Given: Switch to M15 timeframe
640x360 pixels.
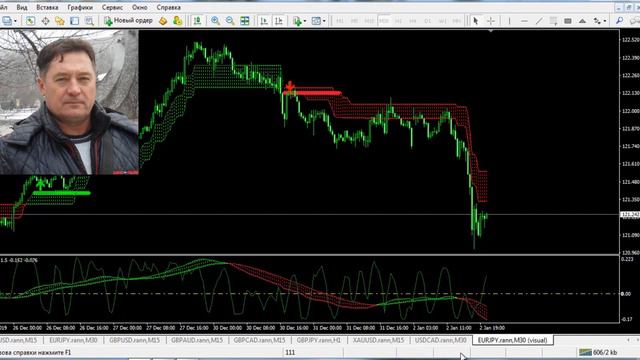Looking at the screenshot, I should (x=369, y=21).
